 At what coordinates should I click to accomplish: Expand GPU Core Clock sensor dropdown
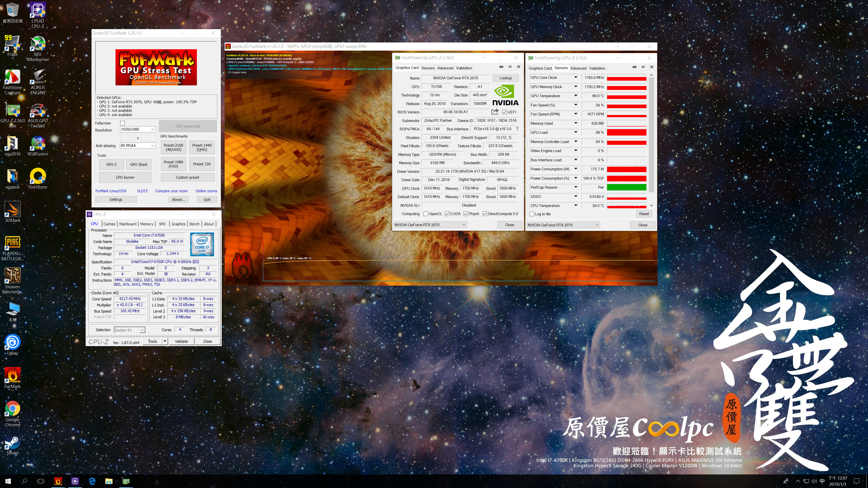click(x=576, y=77)
